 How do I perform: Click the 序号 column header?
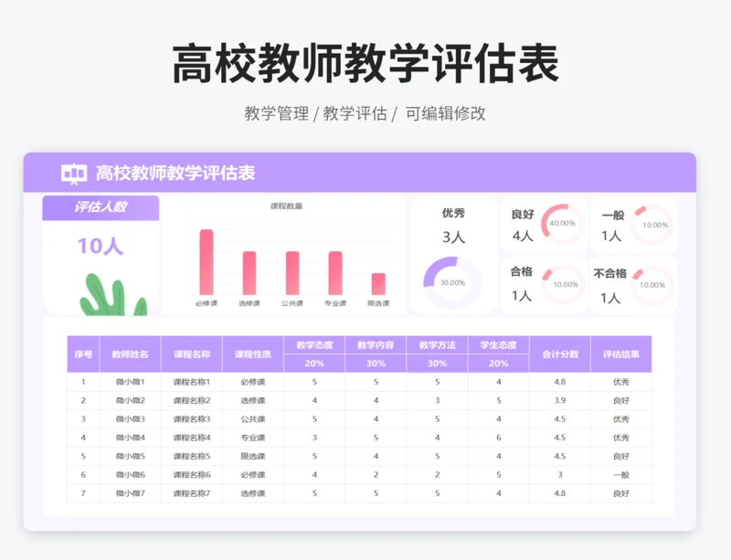click(83, 354)
